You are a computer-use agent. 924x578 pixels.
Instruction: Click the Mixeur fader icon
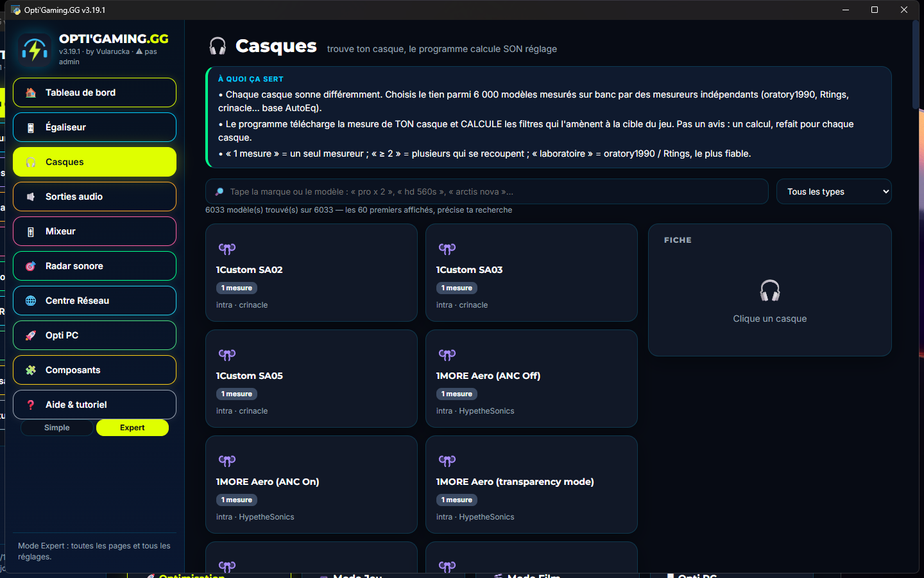(x=31, y=231)
